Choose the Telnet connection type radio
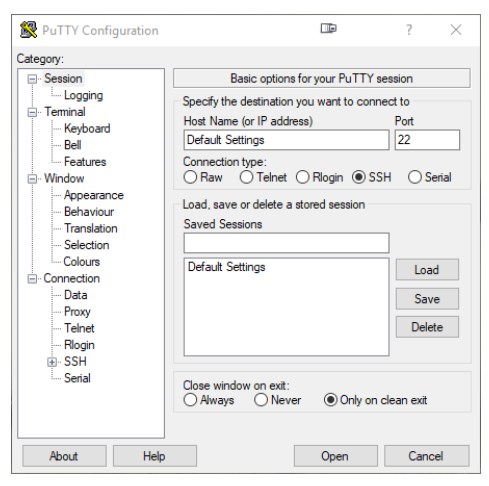 tap(246, 177)
